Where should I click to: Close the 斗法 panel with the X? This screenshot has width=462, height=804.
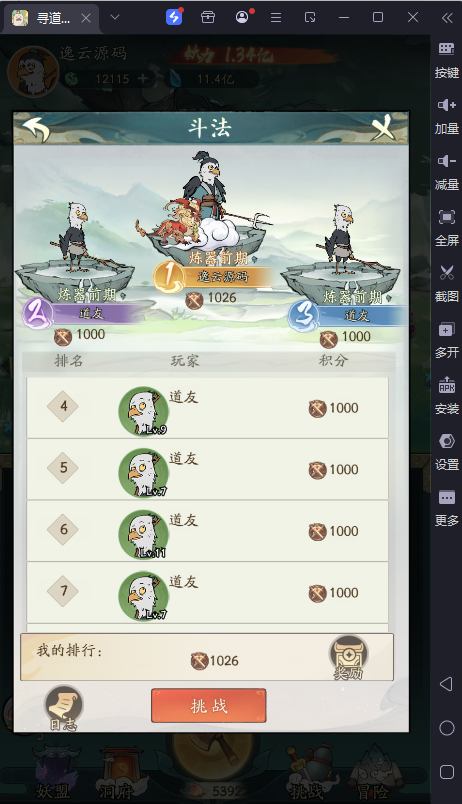click(x=383, y=128)
